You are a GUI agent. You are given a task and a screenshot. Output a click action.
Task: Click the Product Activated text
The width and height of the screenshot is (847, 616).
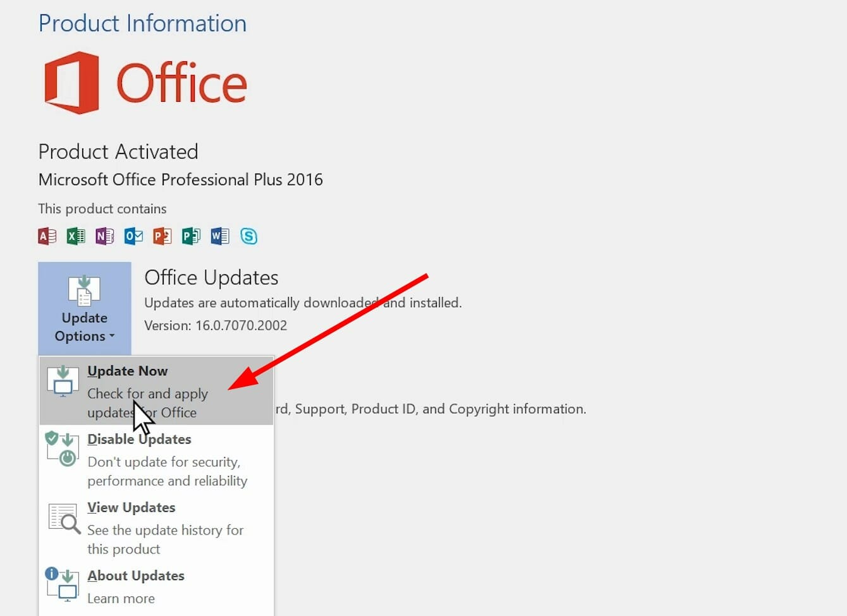coord(118,152)
